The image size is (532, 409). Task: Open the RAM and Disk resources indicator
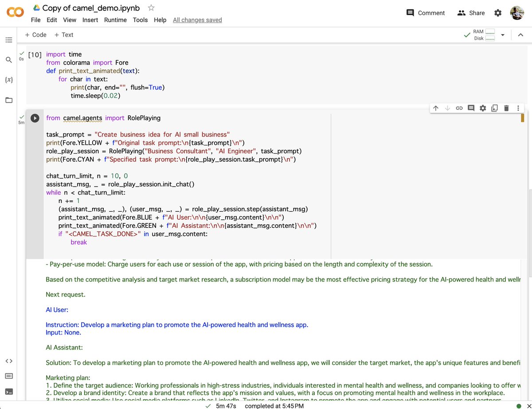(479, 35)
